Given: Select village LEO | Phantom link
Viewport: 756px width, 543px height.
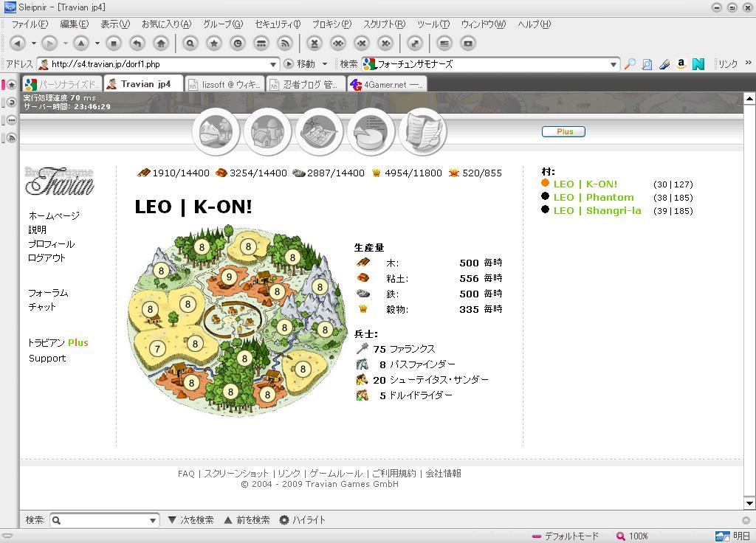Looking at the screenshot, I should (x=594, y=198).
